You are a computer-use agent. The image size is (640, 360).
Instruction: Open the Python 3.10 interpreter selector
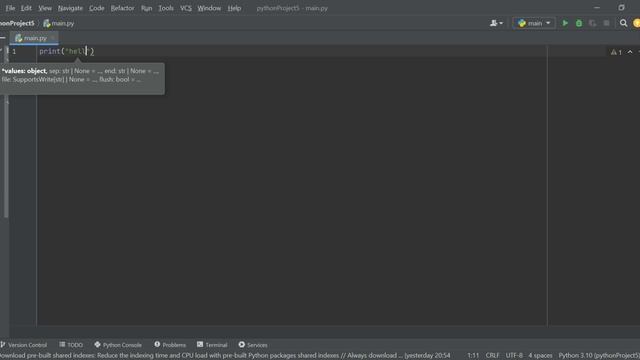[x=599, y=356]
